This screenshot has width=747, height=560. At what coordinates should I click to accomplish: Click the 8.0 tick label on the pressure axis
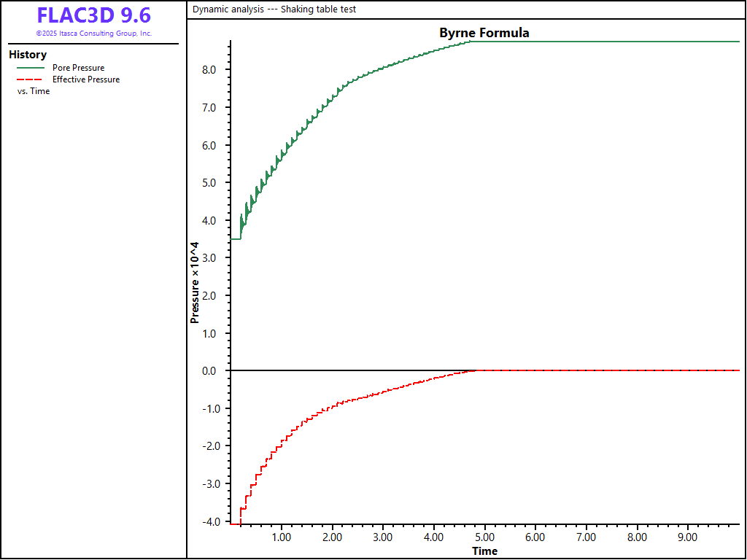pos(209,70)
